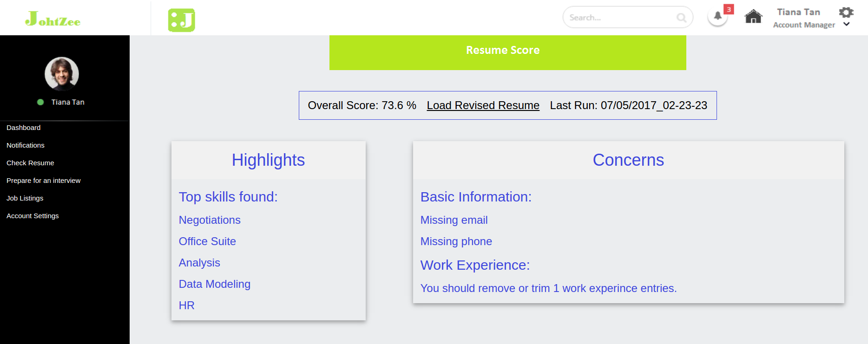Click the JohtZee logo

click(53, 19)
